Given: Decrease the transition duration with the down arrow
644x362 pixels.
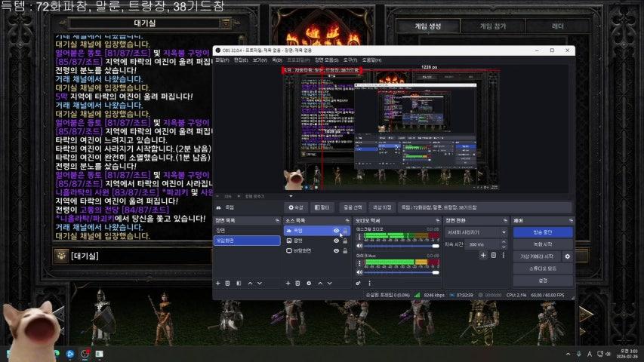Looking at the screenshot, I should (504, 247).
